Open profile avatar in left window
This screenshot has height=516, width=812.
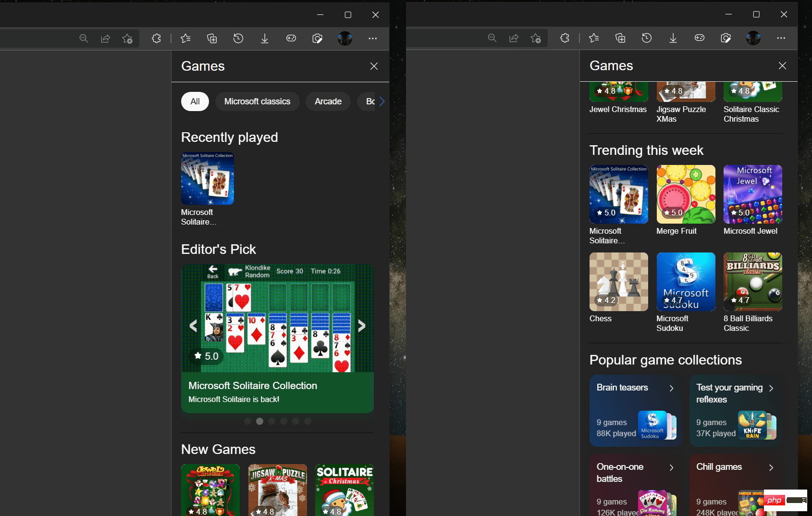(x=345, y=38)
